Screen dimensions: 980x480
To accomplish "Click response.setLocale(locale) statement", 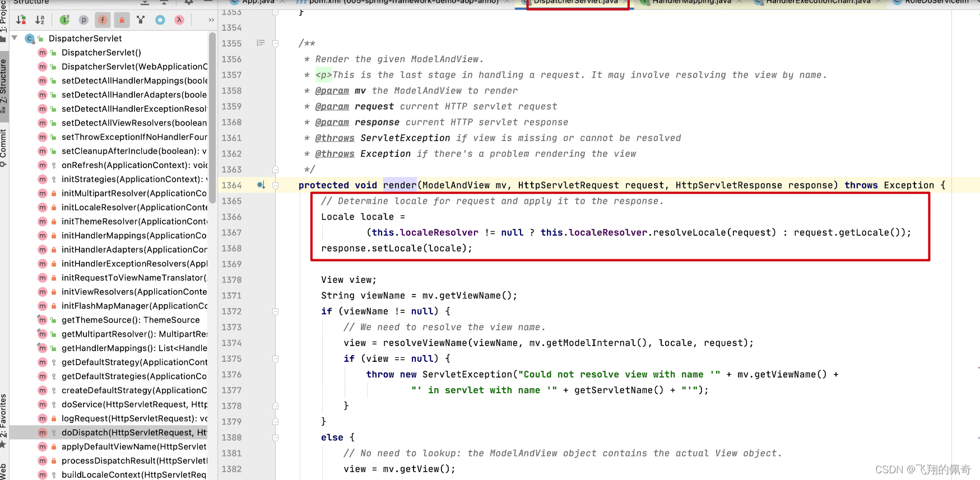I will coord(397,248).
